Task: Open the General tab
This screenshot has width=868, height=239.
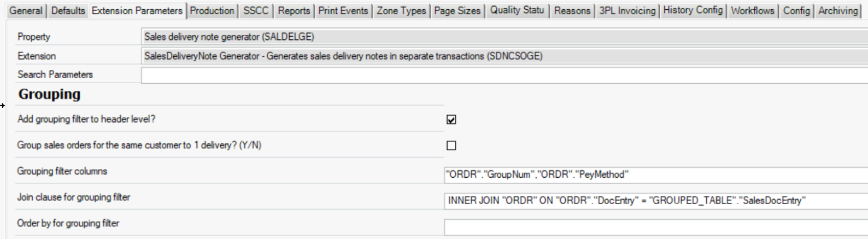Action: tap(26, 10)
